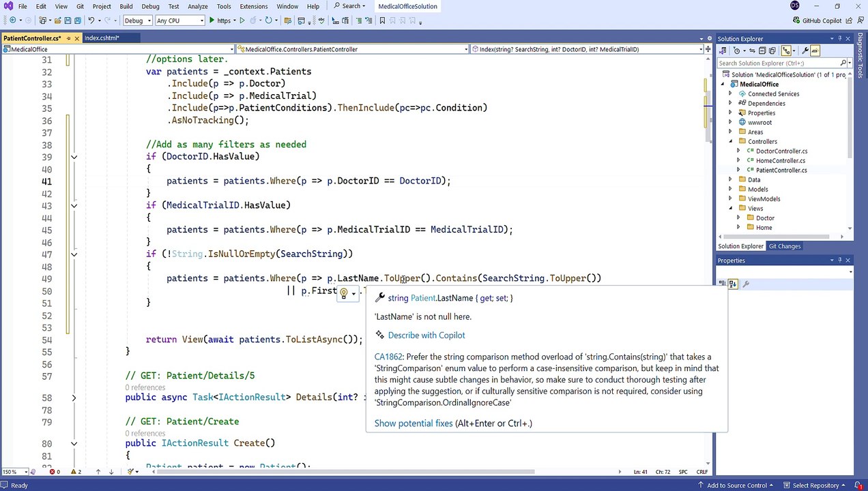The image size is (868, 491).
Task: Click the CA1862 rule link
Action: (388, 357)
